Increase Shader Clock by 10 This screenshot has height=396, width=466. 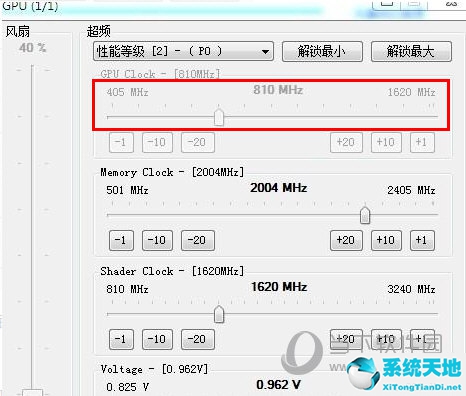point(386,339)
